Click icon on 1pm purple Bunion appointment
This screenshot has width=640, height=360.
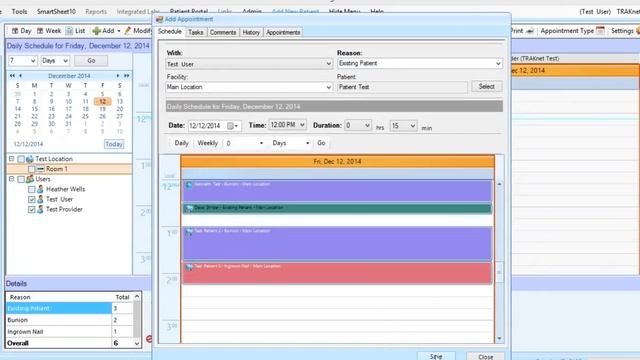pos(189,231)
